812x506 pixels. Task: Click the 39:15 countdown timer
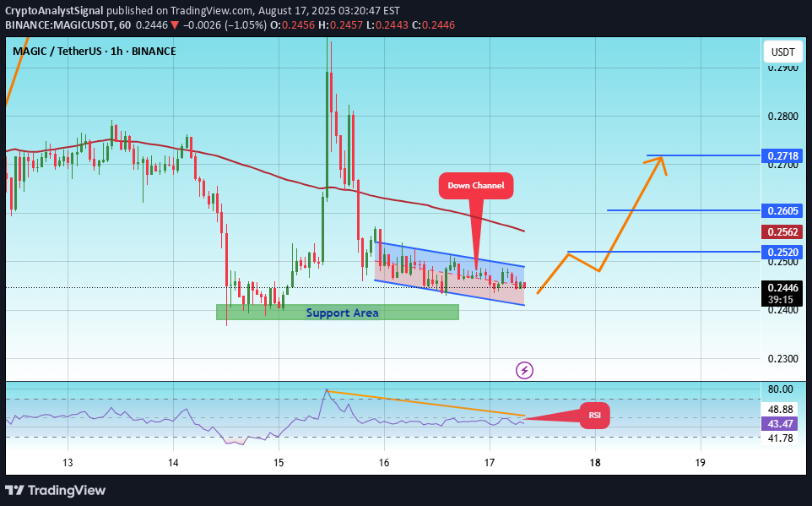coord(779,300)
